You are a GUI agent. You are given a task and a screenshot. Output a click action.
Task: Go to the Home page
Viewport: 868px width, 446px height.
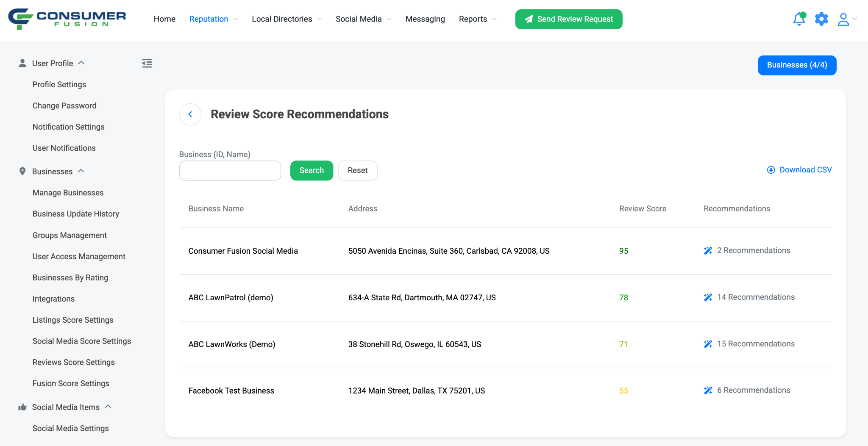pos(164,19)
